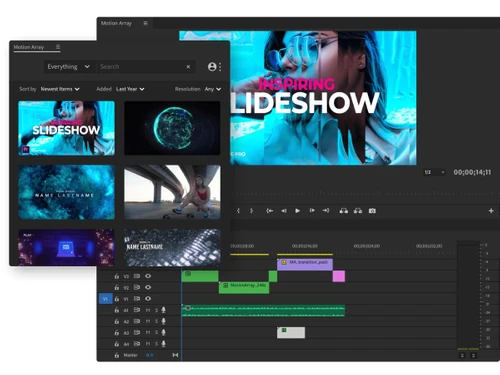Open the Sort by Newest Items dropdown
The width and height of the screenshot is (500, 375).
click(x=60, y=89)
